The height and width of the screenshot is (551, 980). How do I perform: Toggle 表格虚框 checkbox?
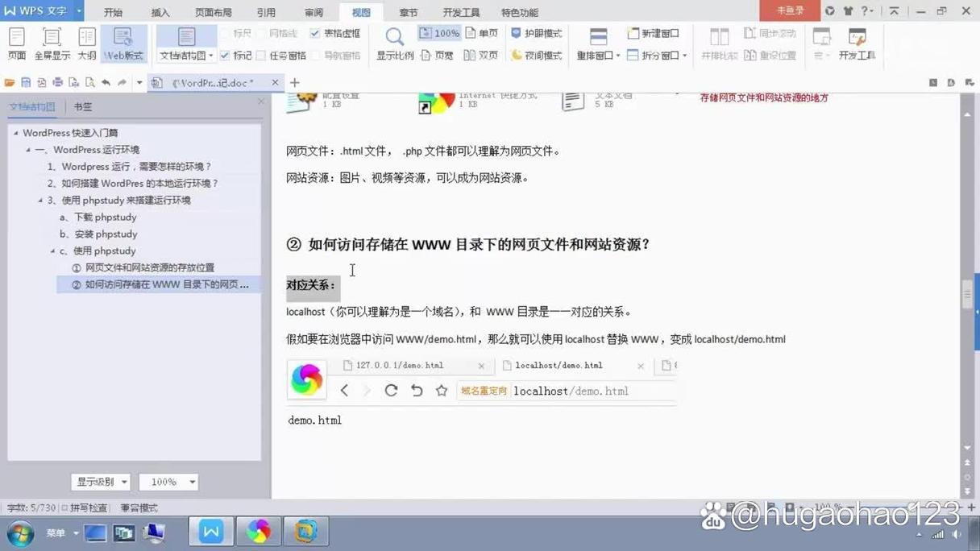click(x=315, y=33)
